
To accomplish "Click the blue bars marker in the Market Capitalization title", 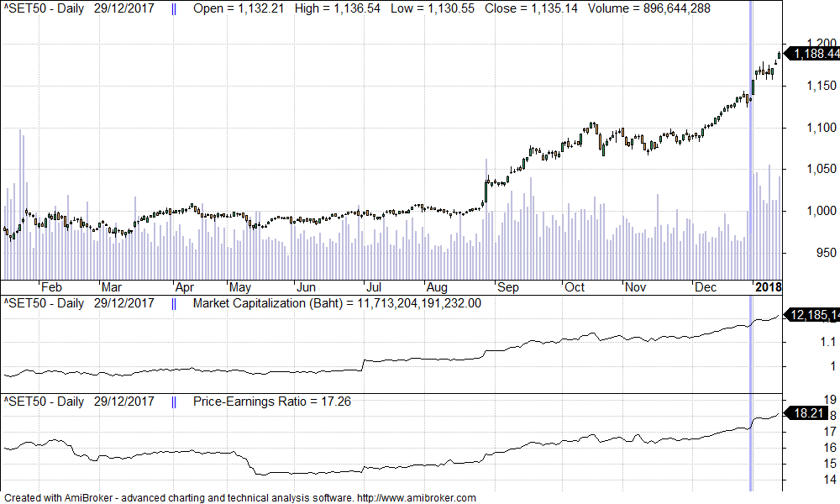I will 174,303.
